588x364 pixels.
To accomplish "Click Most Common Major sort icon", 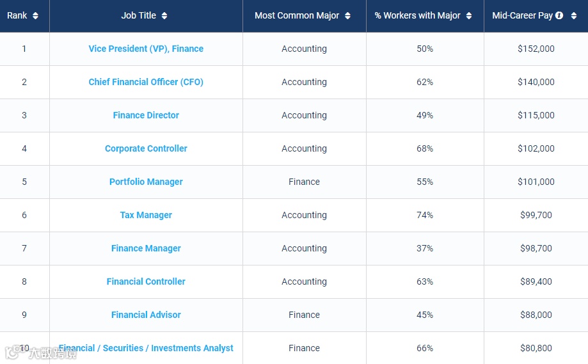I will pyautogui.click(x=347, y=16).
